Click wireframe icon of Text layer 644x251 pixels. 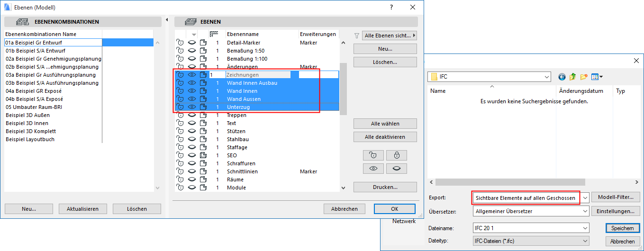[x=204, y=123]
